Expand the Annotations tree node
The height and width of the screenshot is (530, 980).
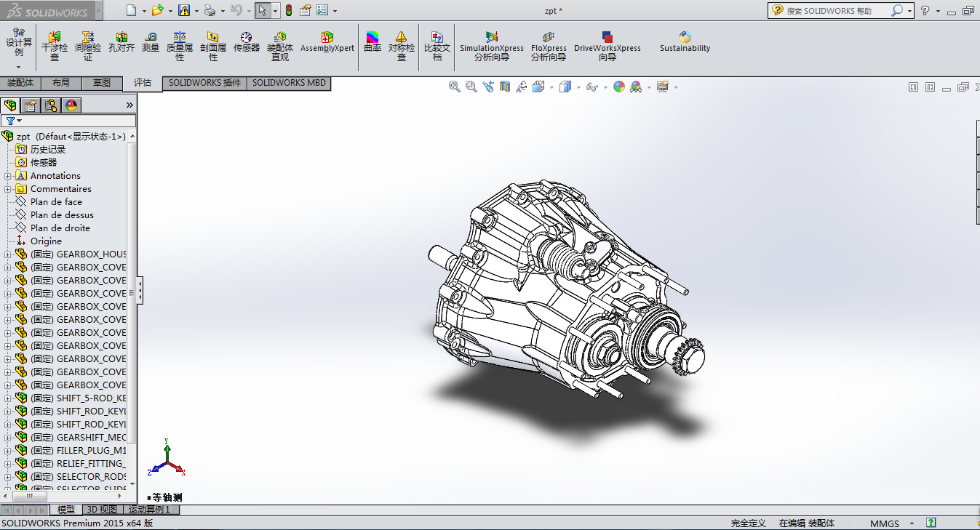click(x=8, y=176)
